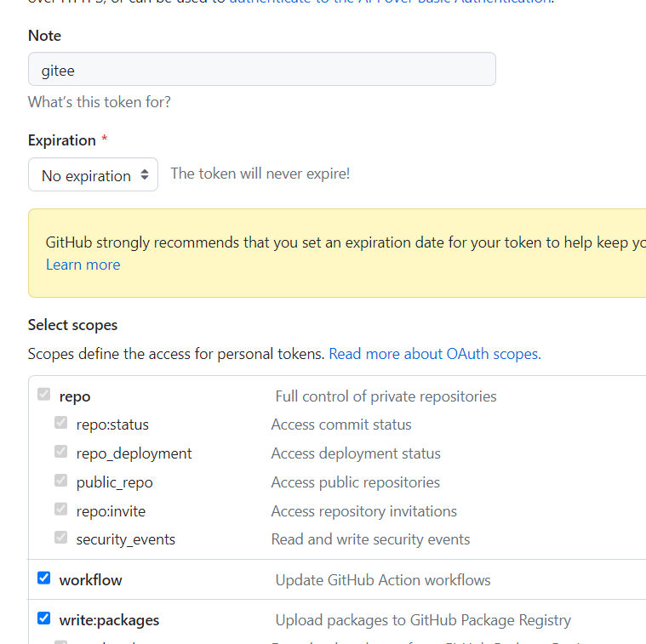
Task: Click the public_repo scope label
Action: coord(115,482)
